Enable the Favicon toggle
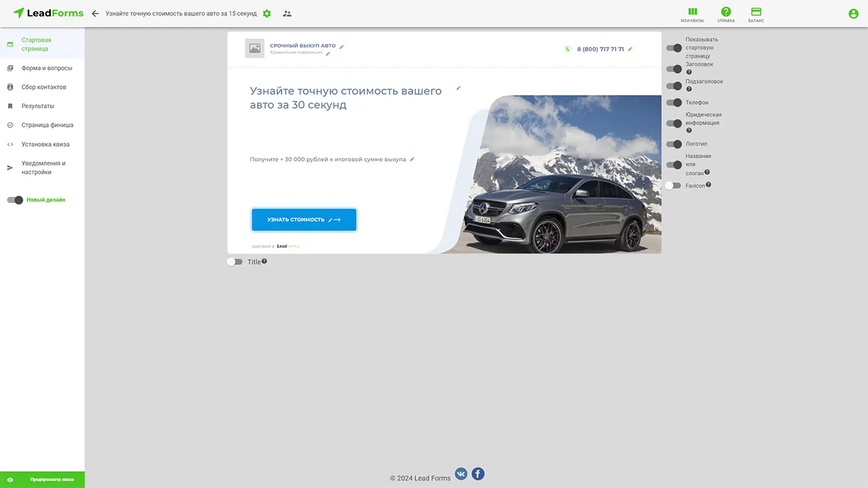 [673, 186]
